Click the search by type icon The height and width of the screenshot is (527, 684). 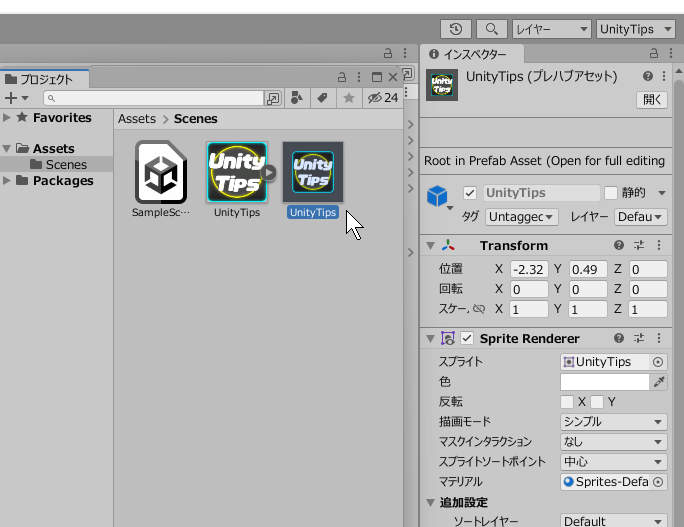pos(297,98)
